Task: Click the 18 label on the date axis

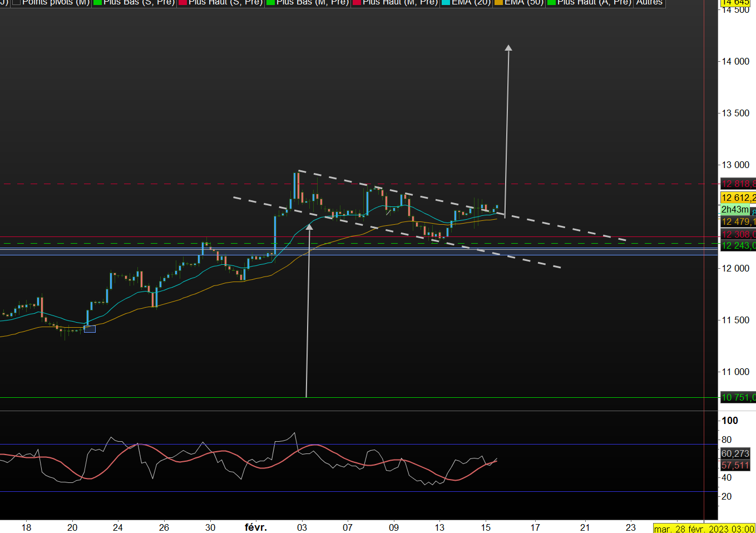Action: point(26,527)
